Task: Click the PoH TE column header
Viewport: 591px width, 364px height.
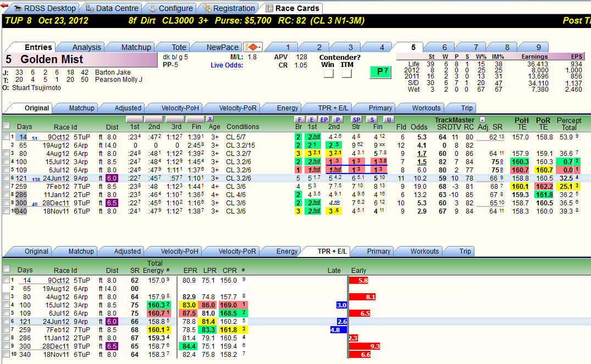Action: (x=522, y=124)
